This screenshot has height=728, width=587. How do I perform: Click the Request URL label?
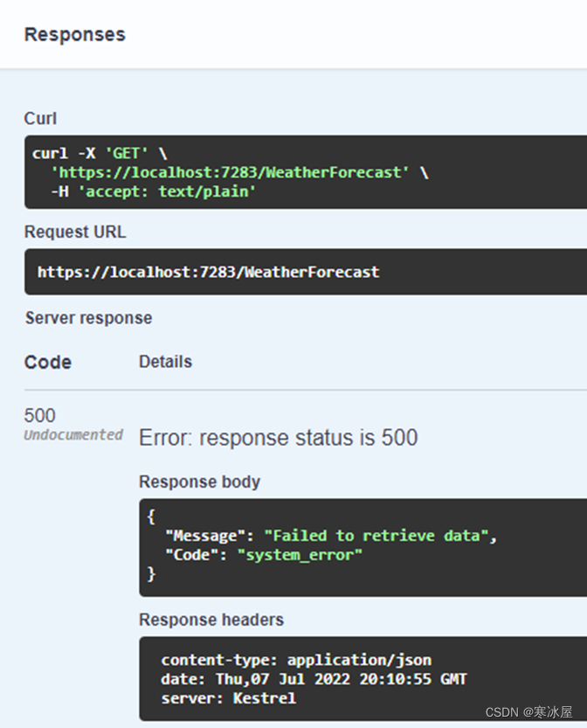(75, 232)
